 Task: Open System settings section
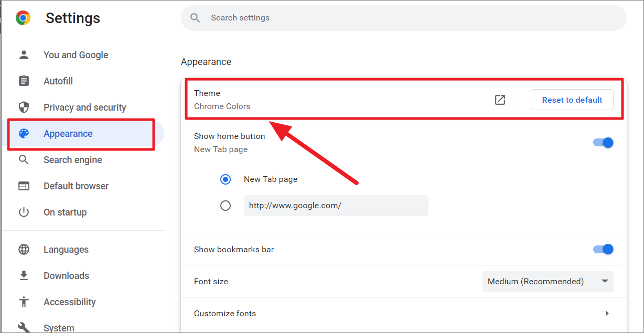point(59,328)
